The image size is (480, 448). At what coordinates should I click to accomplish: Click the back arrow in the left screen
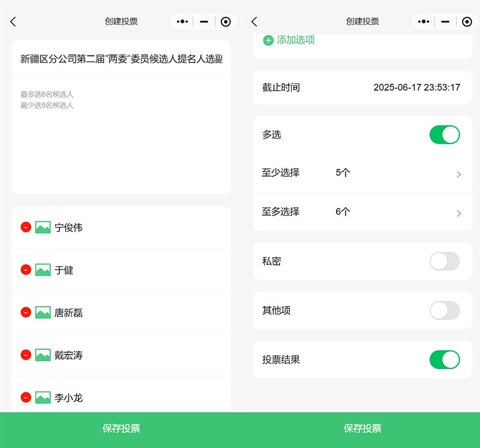(13, 22)
